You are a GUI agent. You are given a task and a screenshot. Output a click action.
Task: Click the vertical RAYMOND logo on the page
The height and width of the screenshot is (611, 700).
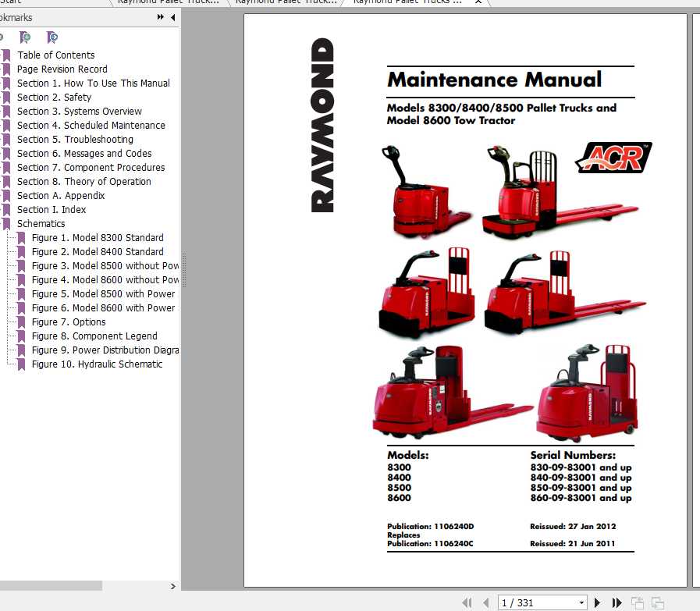click(322, 125)
